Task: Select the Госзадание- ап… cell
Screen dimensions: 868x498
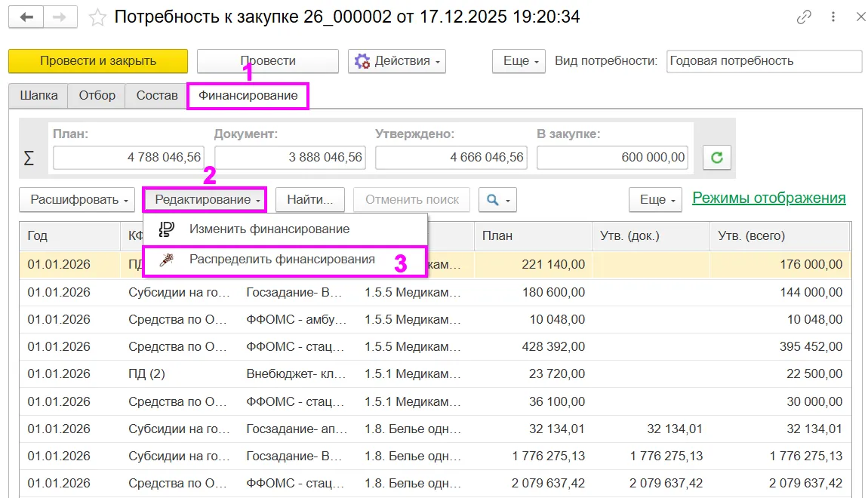Action: [297, 429]
